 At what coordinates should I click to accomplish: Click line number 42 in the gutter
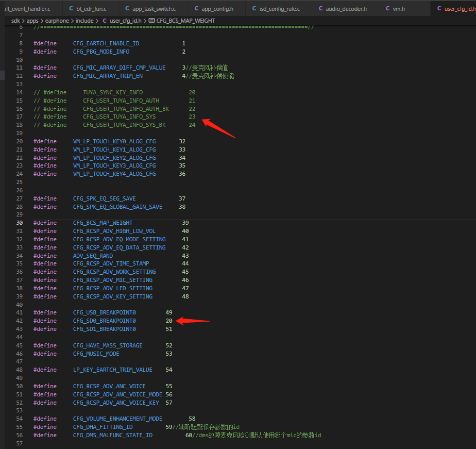(20, 321)
